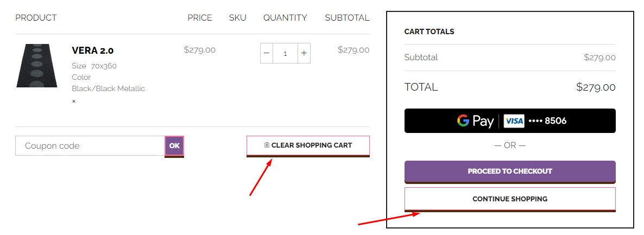Viewport: 644px width, 235px height.
Task: Remove VERA 2.0 using the × icon
Action: pyautogui.click(x=74, y=101)
